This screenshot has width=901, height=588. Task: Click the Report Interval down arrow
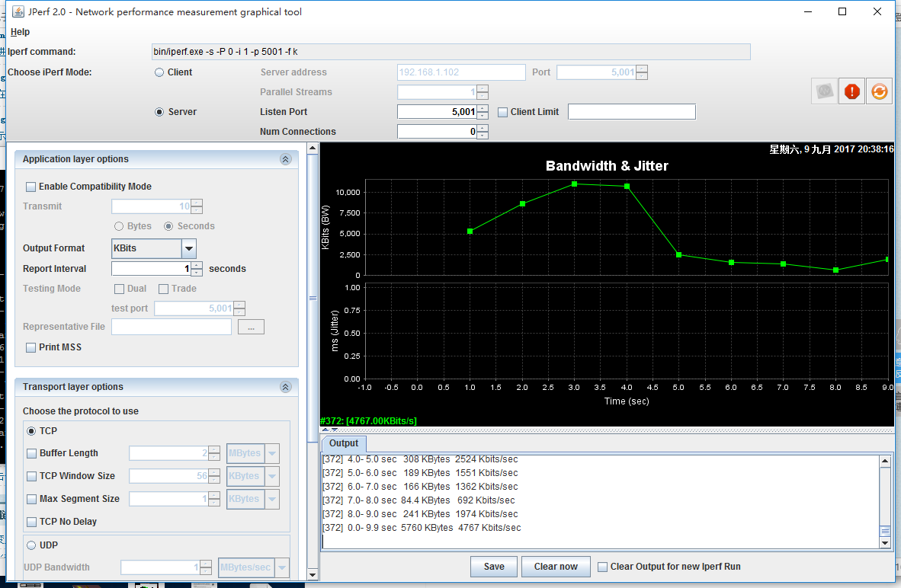197,272
